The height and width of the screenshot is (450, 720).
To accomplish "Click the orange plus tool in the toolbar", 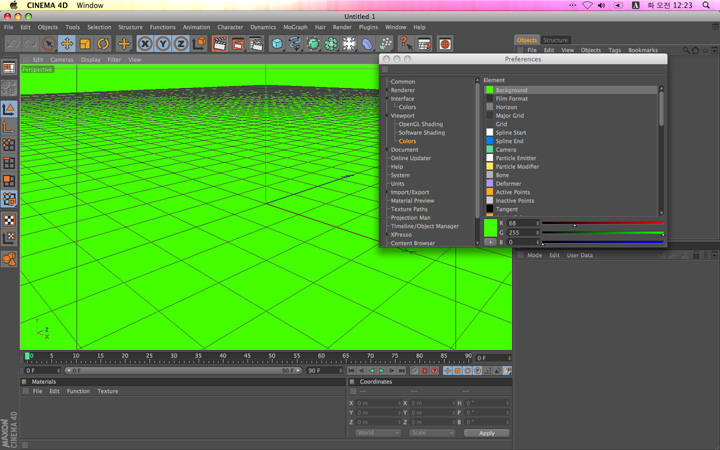I will pos(124,44).
